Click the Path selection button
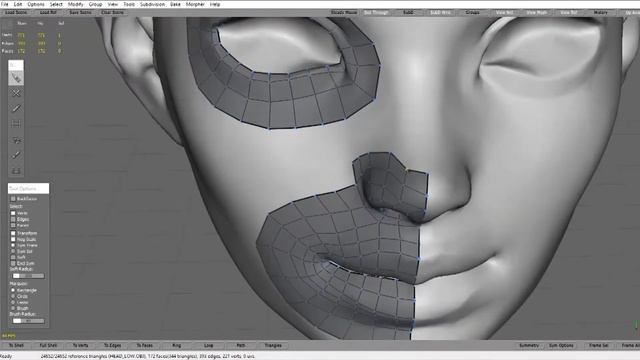 pos(241,346)
